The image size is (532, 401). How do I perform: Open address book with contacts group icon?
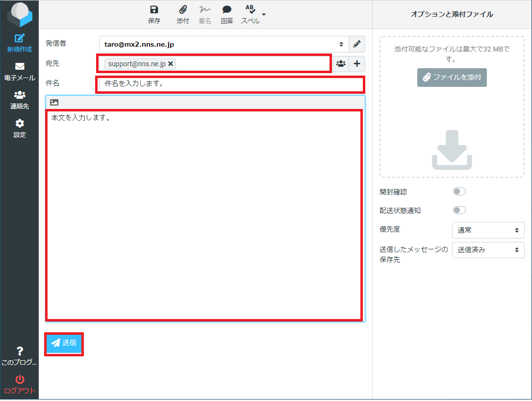coord(341,63)
